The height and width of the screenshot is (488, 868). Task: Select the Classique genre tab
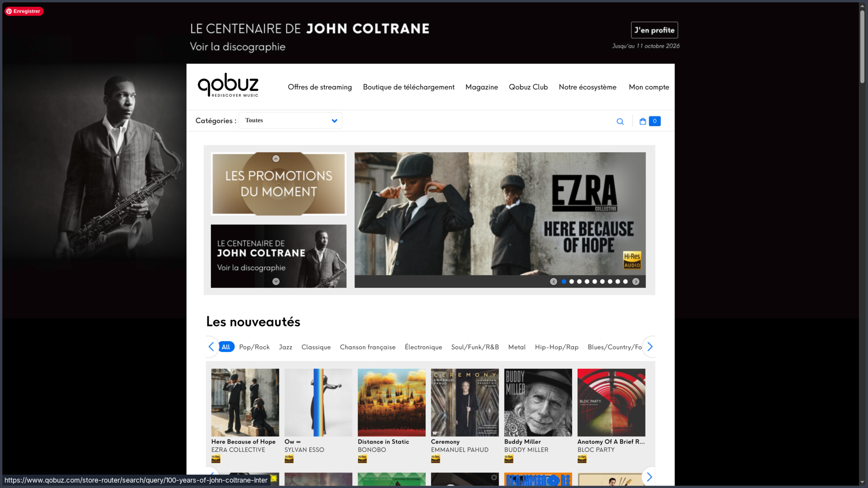[316, 347]
